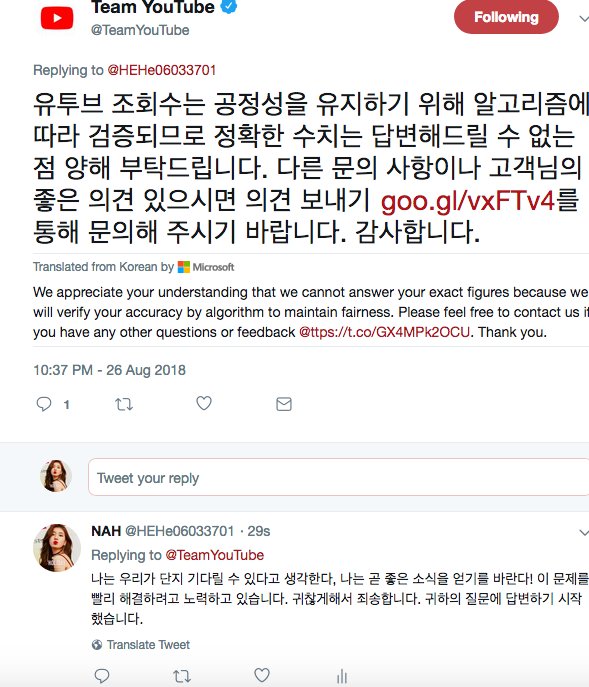Open the t.co/GX4MPk2OCU link in the translation
This screenshot has width=589, height=687.
(384, 332)
